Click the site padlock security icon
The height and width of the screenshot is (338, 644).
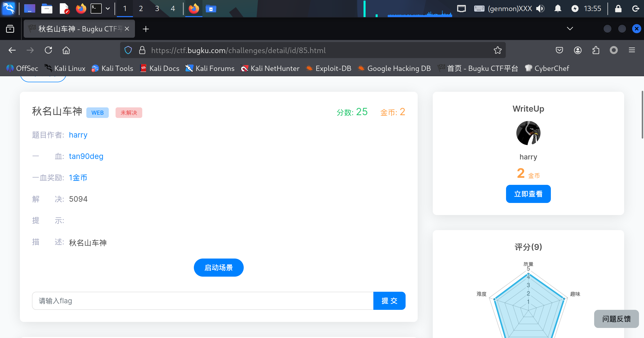142,50
